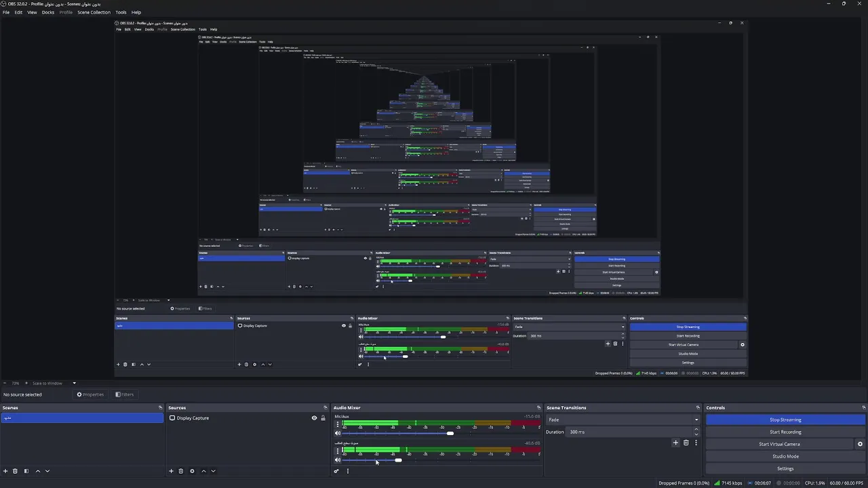The width and height of the screenshot is (868, 488).
Task: Click the '00:06:07' streaming timer in status bar
Action: [759, 483]
